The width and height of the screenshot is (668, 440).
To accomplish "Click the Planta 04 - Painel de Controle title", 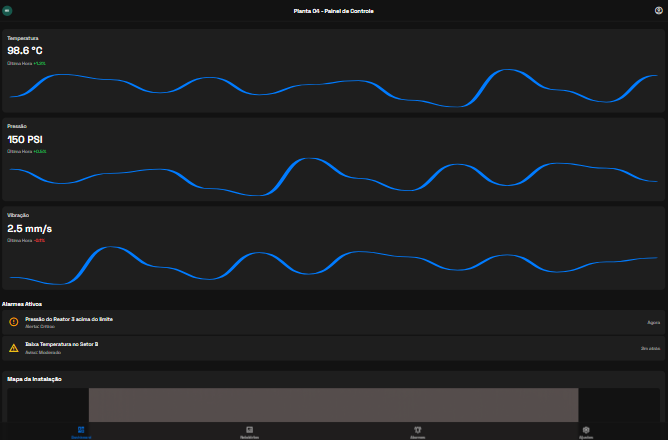I will tap(333, 10).
